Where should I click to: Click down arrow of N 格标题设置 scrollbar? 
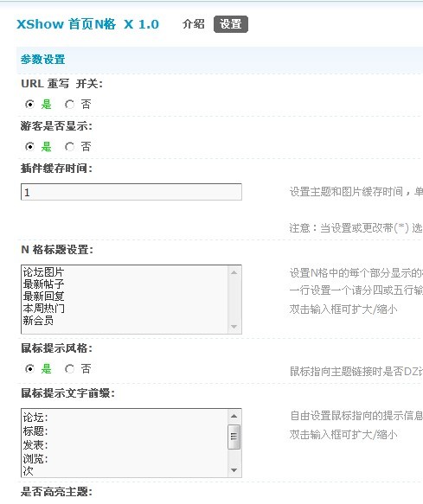(234, 327)
